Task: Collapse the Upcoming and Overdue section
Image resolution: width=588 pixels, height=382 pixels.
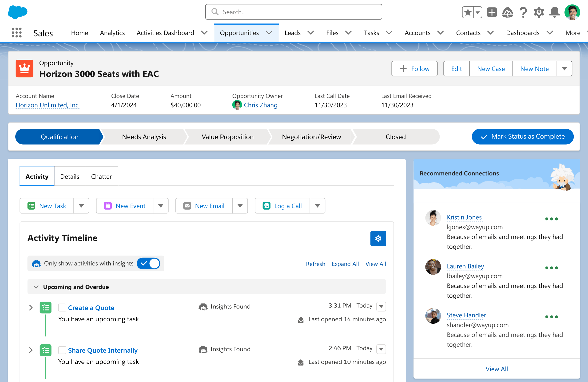Action: point(36,287)
